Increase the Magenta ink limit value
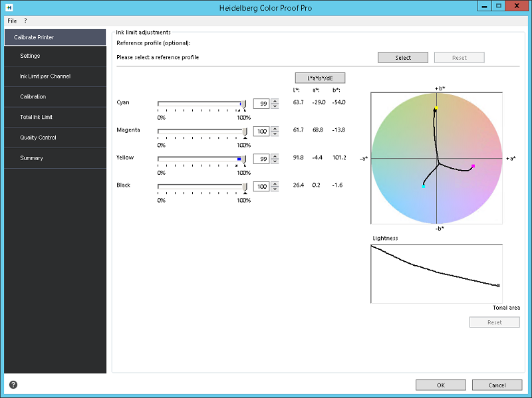The height and width of the screenshot is (398, 532). (275, 128)
